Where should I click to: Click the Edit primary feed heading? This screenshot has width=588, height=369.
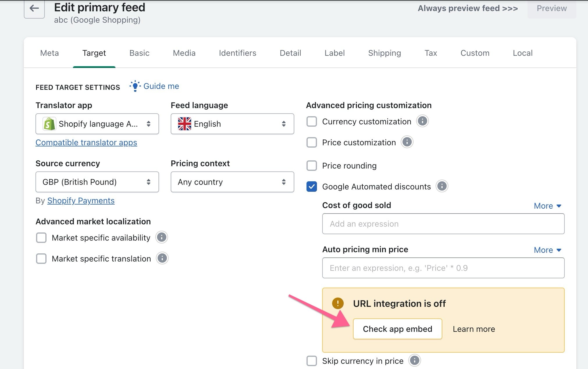tap(99, 7)
